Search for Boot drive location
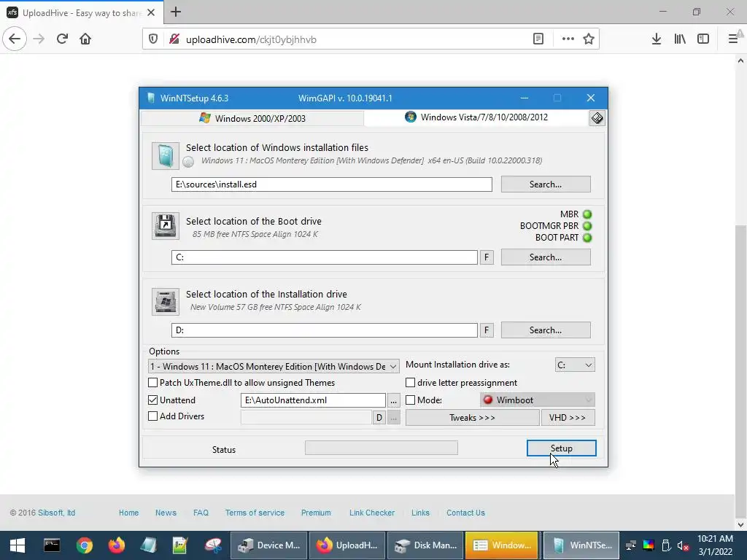747x560 pixels. click(546, 257)
